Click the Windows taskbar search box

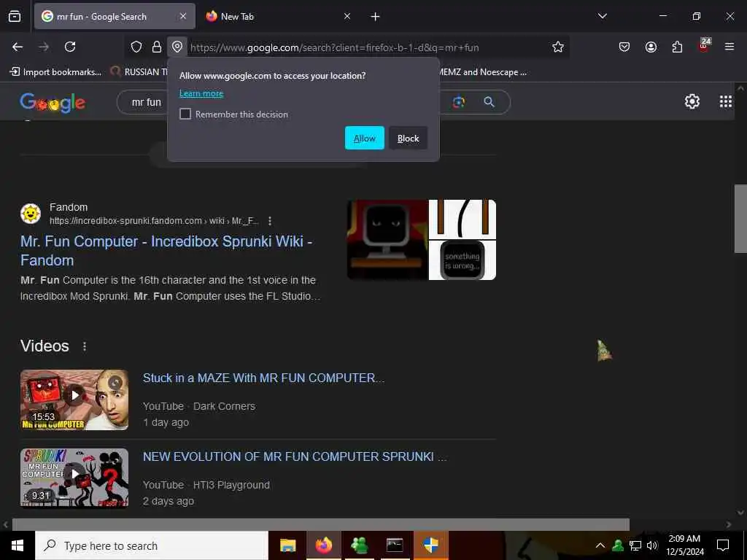[x=152, y=545]
